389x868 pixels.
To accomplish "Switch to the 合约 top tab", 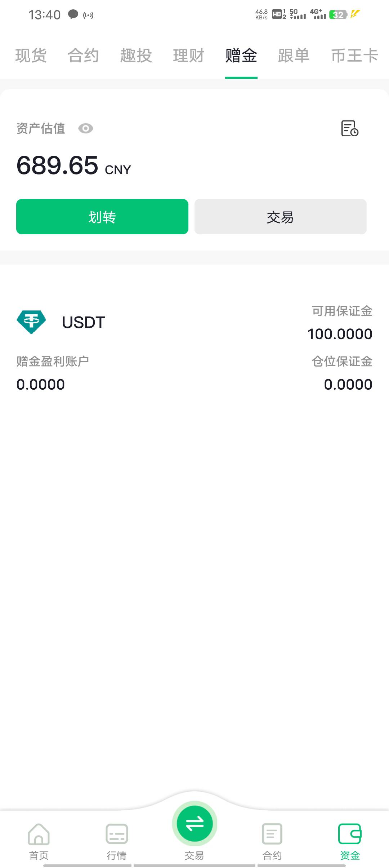I will point(83,56).
